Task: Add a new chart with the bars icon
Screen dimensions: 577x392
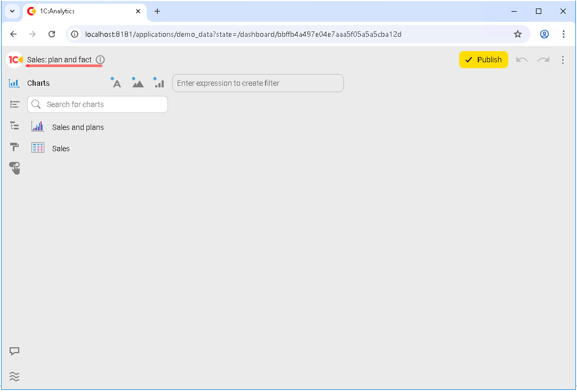Action: (x=158, y=83)
